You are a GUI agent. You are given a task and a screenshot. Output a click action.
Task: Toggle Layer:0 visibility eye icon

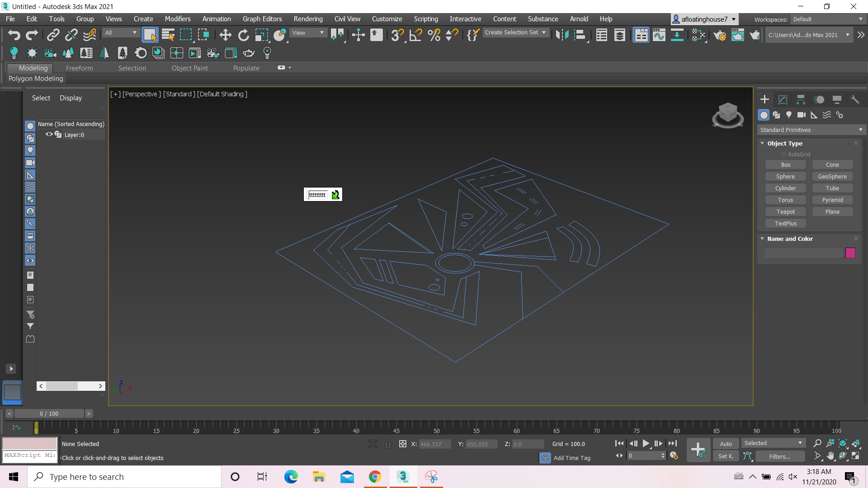(x=49, y=134)
